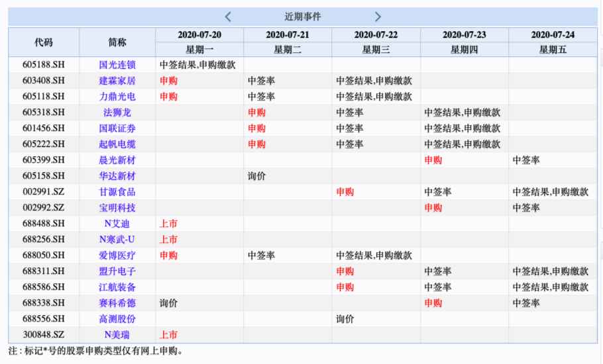Click 中签结果,申购缴款 in the 国光连锁 row
This screenshot has height=364, width=603.
[x=197, y=64]
